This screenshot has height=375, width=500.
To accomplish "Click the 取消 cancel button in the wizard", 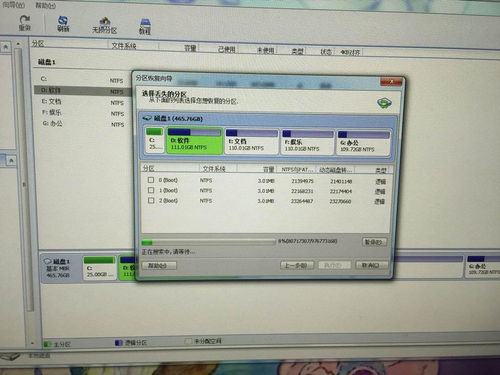I will coord(371,265).
